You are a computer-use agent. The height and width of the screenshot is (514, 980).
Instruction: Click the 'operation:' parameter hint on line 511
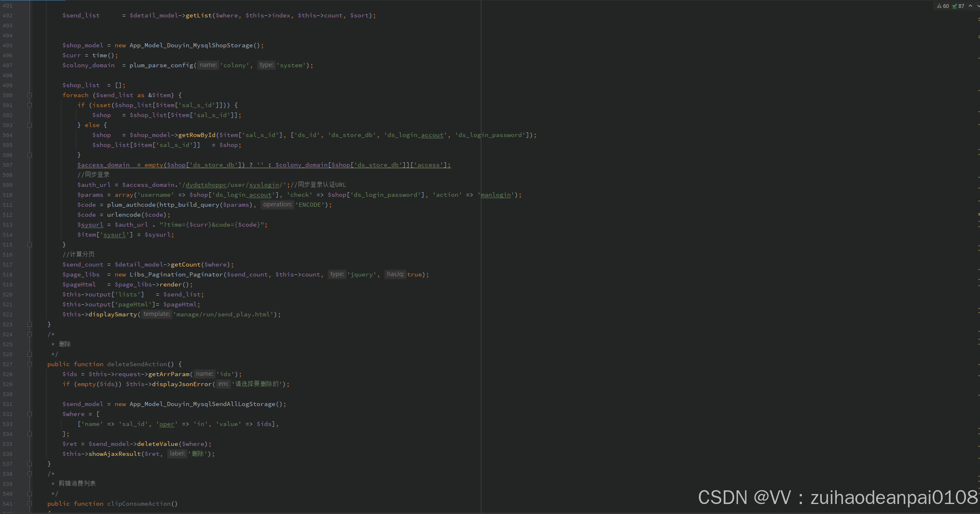pyautogui.click(x=277, y=205)
